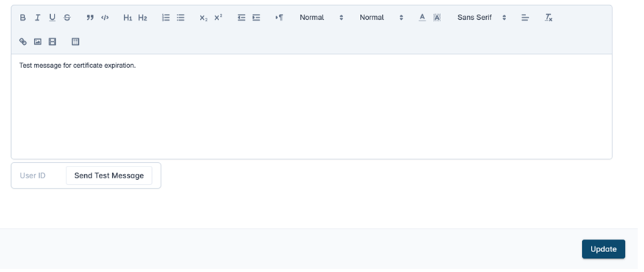Click the Send Test Message button
644x272 pixels.
109,175
